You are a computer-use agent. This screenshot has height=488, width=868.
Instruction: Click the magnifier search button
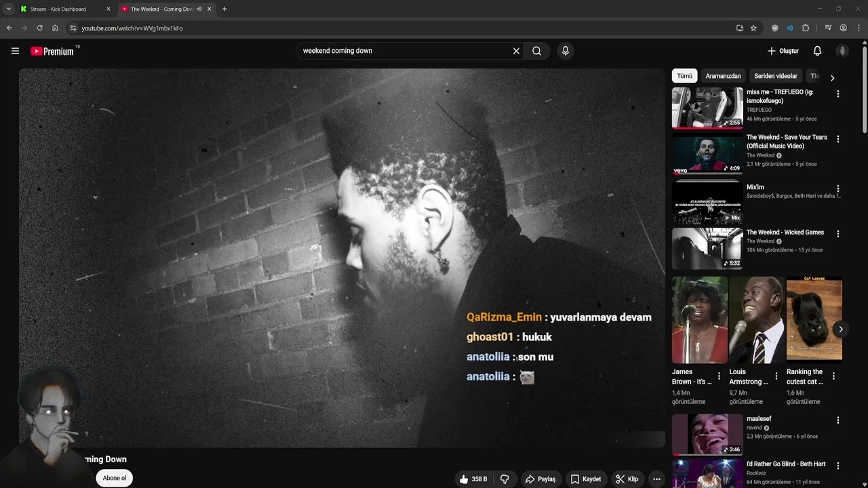536,51
